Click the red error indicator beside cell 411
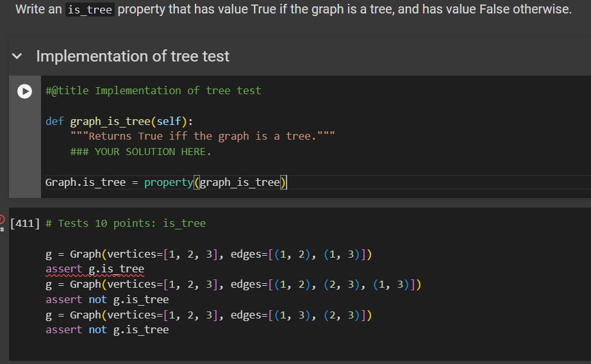591x364 pixels. click(2, 219)
